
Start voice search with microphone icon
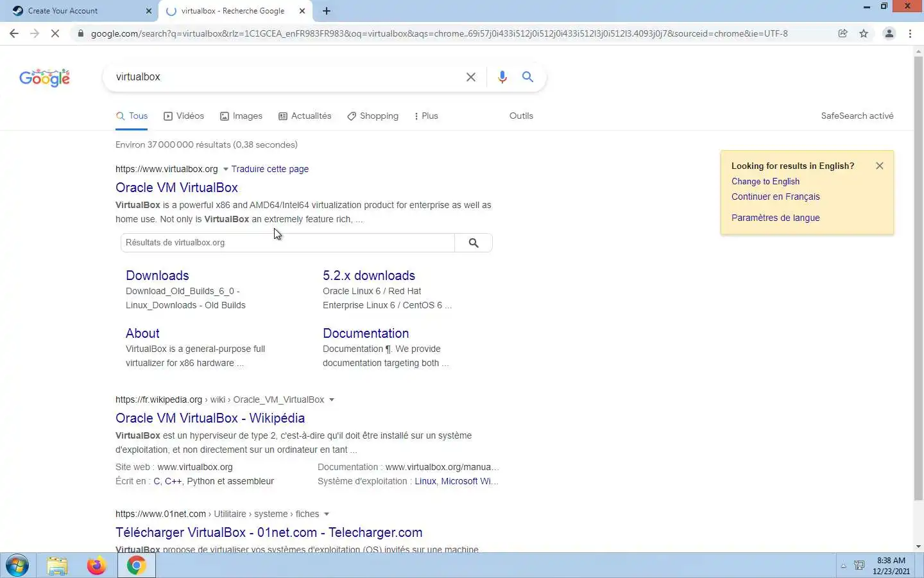502,77
